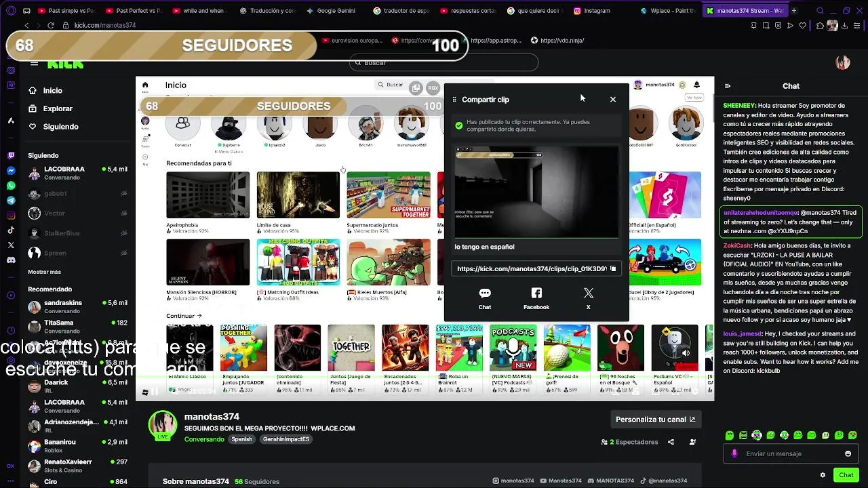Viewport: 868px width, 488px height.
Task: Open WhatsApp in the browser sidebar
Action: pyautogui.click(x=11, y=185)
